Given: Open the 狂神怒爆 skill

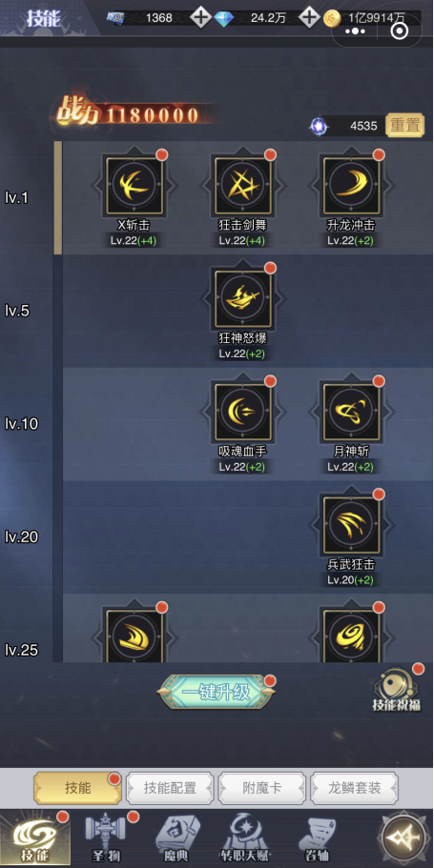Looking at the screenshot, I should [243, 298].
